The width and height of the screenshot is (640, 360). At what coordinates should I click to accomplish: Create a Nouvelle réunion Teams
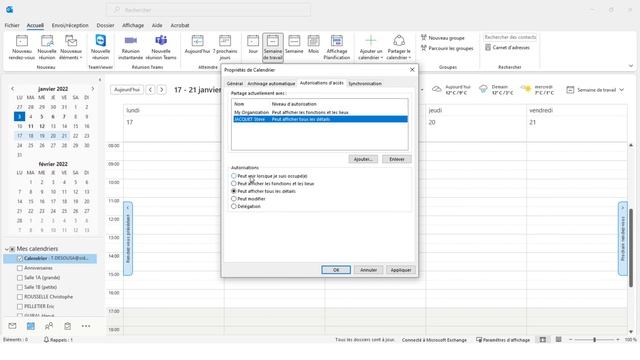[161, 48]
